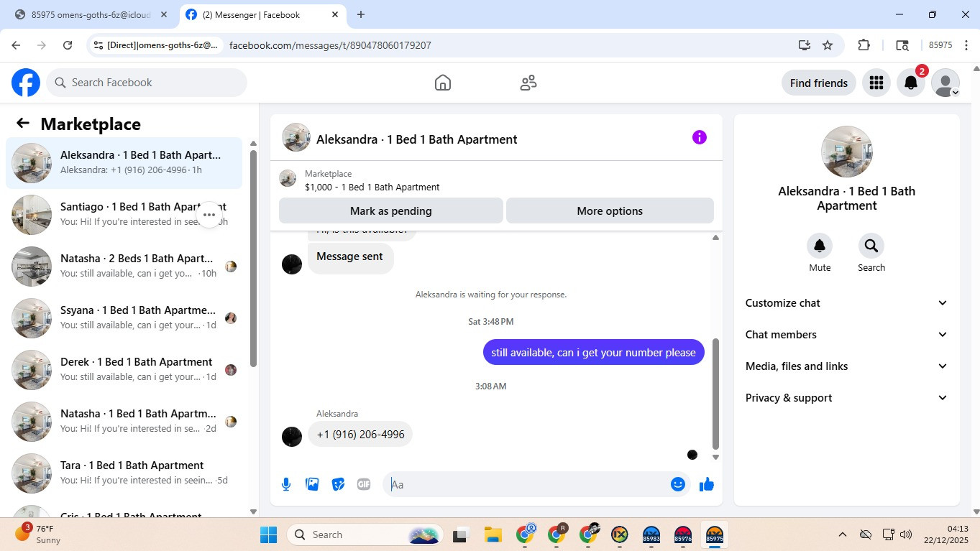Click the conversation information icon
This screenshot has width=980, height=551.
pyautogui.click(x=700, y=137)
